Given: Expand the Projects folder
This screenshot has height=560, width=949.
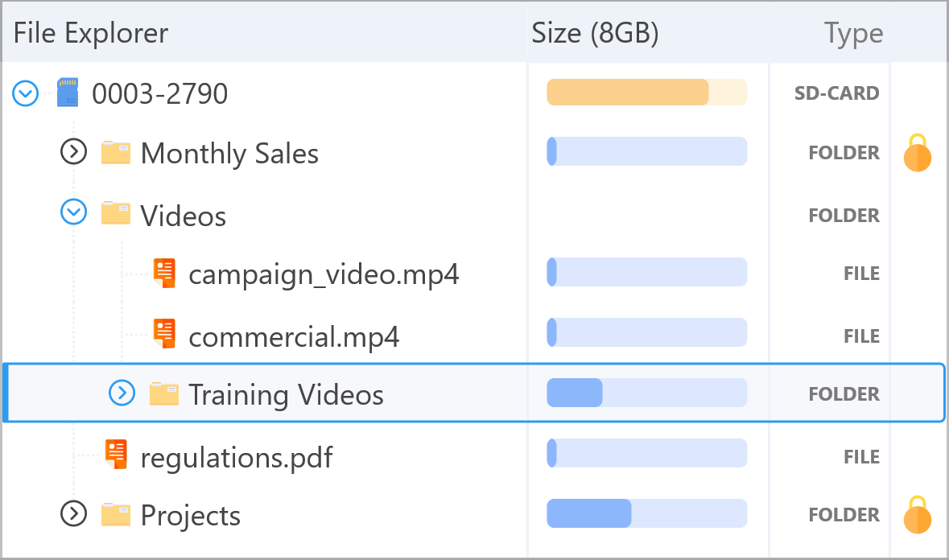Looking at the screenshot, I should click(x=74, y=513).
